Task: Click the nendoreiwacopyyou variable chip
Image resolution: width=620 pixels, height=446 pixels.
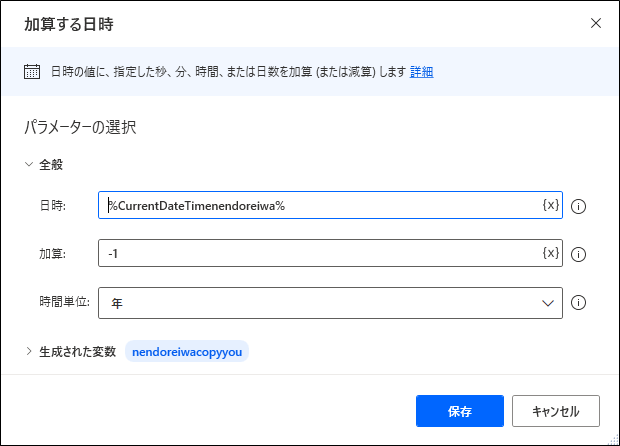Action: (x=187, y=352)
